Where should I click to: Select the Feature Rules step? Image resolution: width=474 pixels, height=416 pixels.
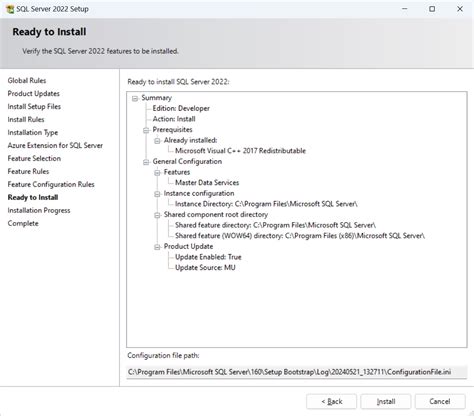pyautogui.click(x=28, y=172)
